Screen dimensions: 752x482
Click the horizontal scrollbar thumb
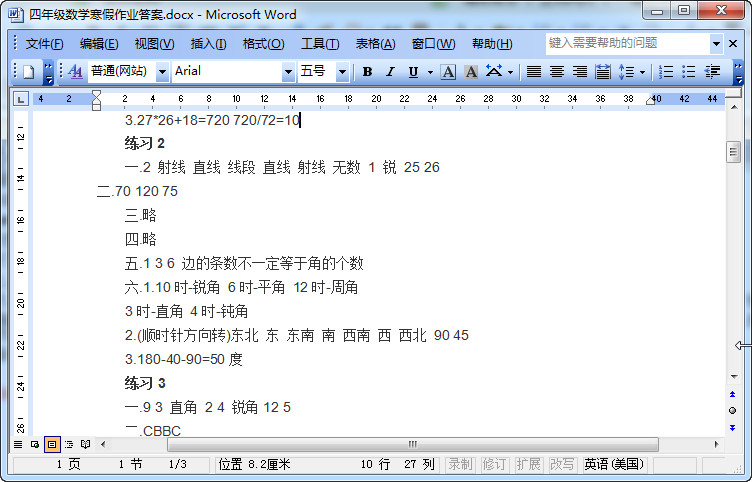point(412,444)
